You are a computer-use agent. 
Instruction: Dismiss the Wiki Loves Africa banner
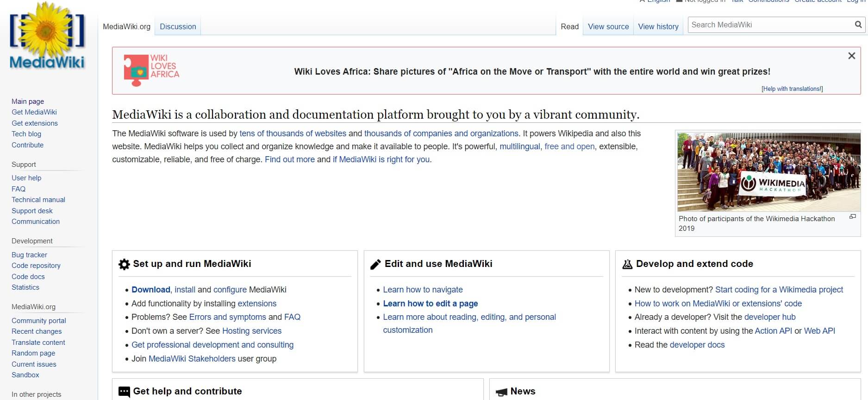851,56
